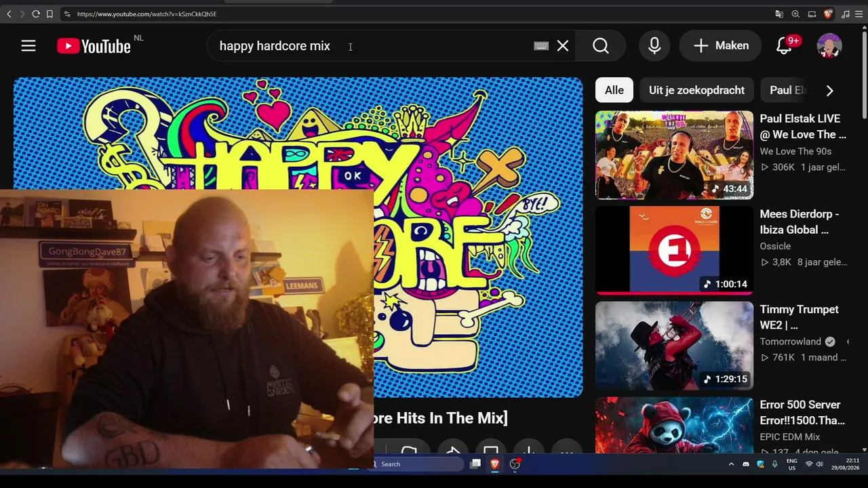Focus the browser address bar URL
The height and width of the screenshot is (488, 868).
pyautogui.click(x=147, y=14)
